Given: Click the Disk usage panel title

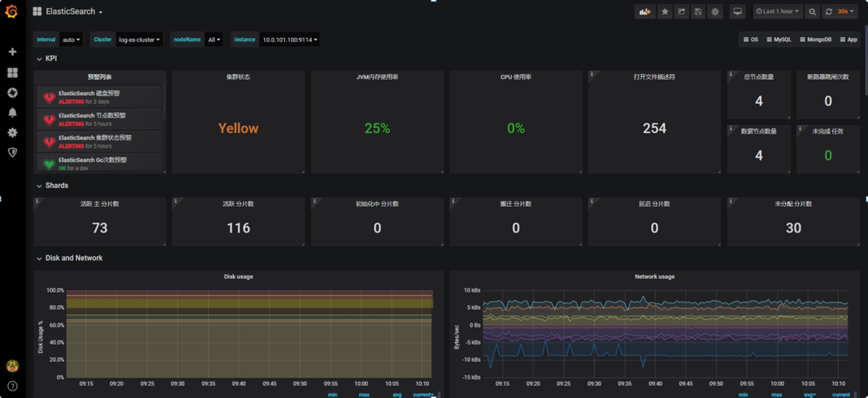Looking at the screenshot, I should [x=238, y=276].
